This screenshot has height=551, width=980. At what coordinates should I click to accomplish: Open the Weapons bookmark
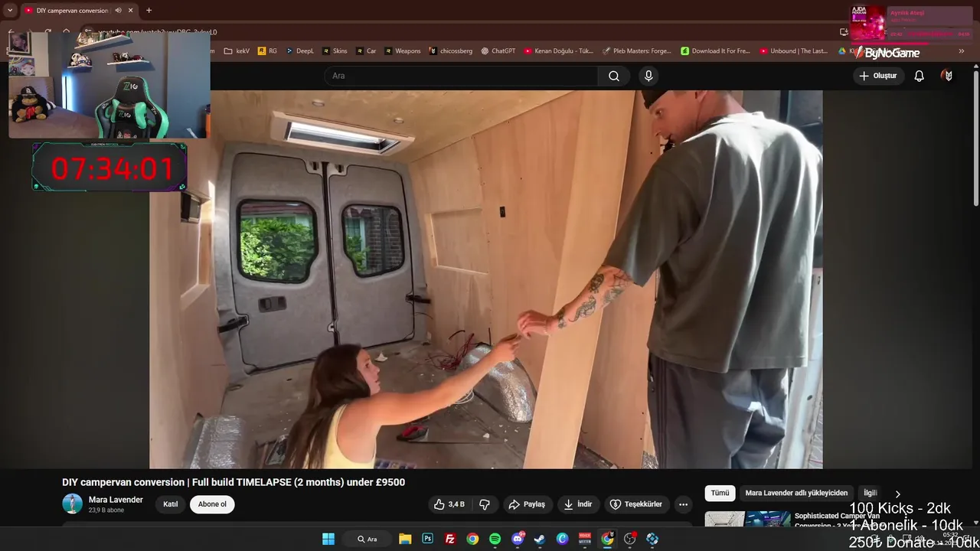click(x=402, y=51)
